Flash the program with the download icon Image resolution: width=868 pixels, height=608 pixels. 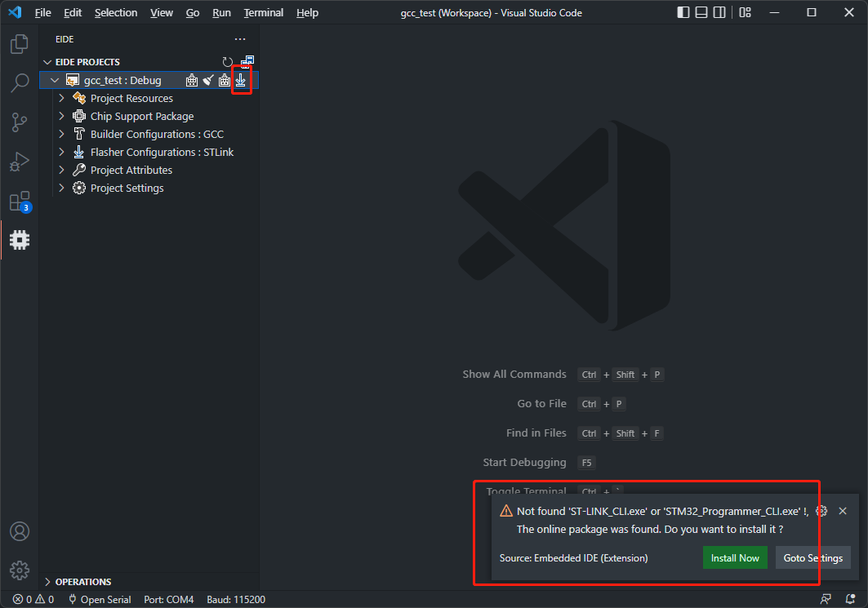[241, 80]
